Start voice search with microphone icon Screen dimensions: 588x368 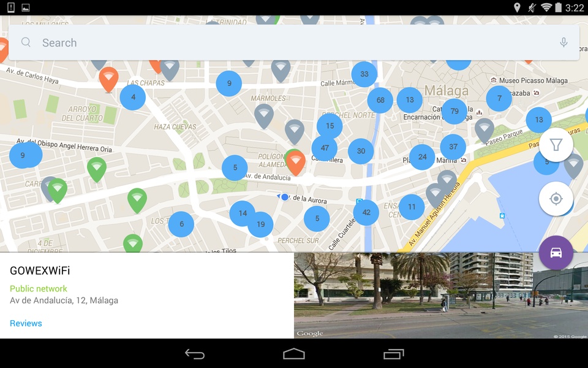563,42
